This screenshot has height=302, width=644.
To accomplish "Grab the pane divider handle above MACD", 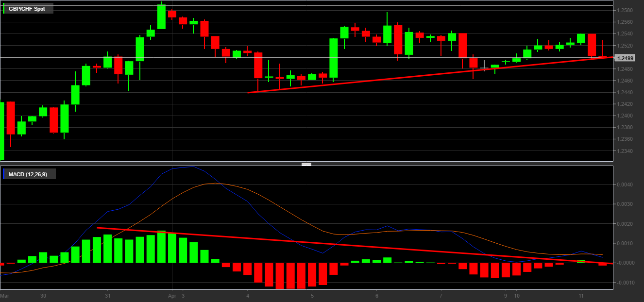I will click(x=306, y=164).
